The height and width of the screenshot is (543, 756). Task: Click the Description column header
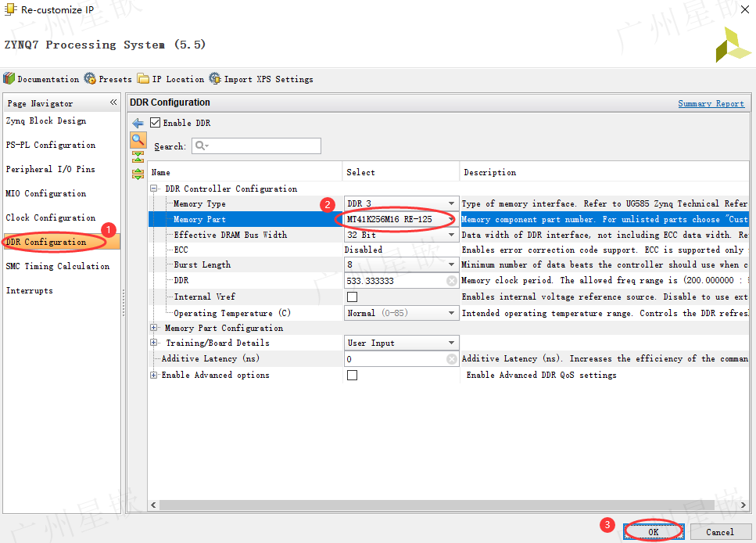click(604, 172)
